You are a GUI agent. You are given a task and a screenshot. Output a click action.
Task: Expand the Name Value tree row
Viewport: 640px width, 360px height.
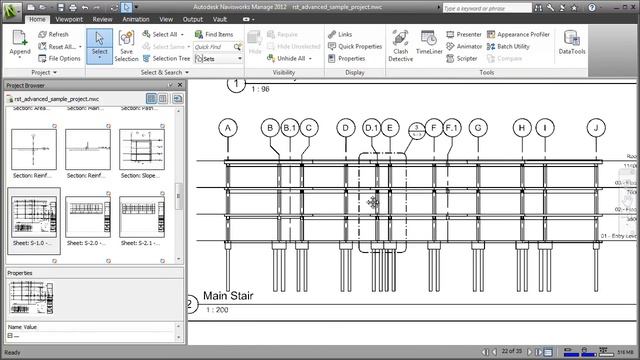pyautogui.click(x=10, y=336)
